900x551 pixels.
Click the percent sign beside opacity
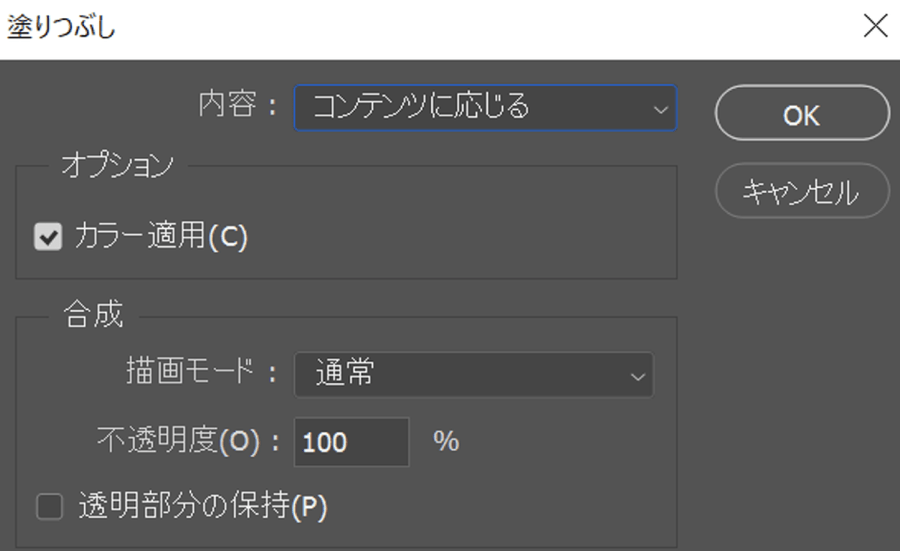pos(446,441)
